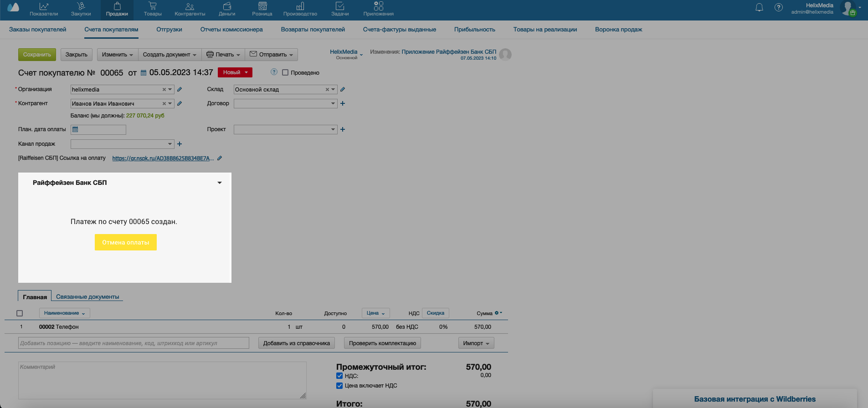The image size is (868, 408).
Task: Open the Новый status dropdown
Action: [235, 72]
